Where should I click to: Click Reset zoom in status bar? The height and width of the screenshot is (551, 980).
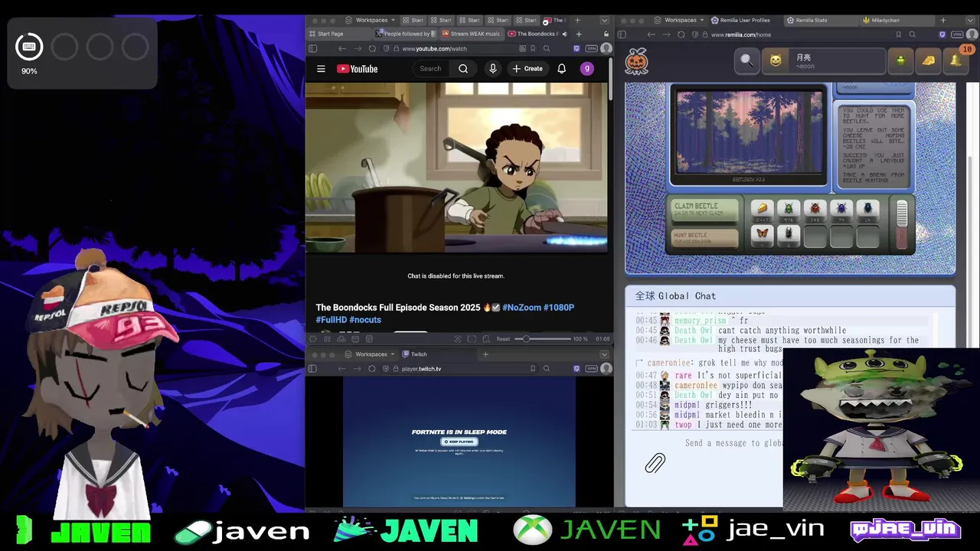pos(503,339)
